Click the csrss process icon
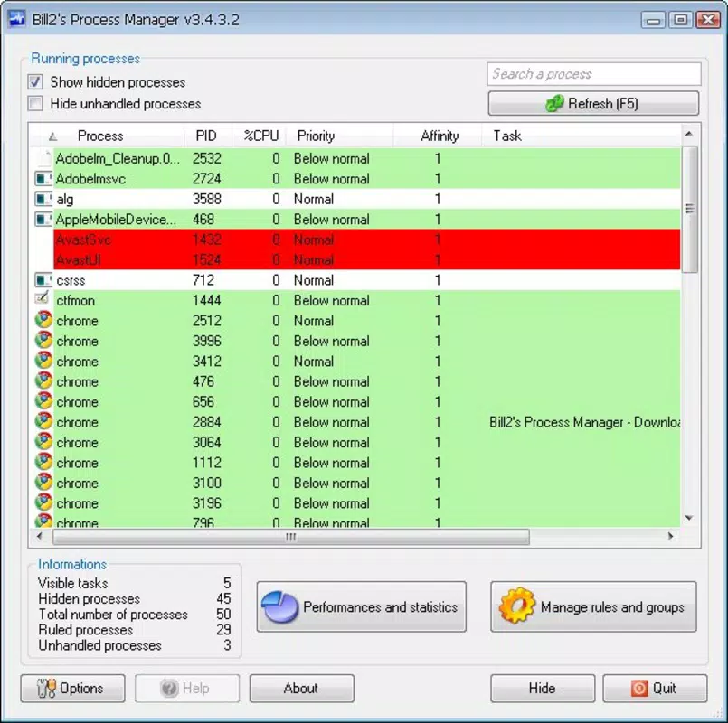Screen dimensions: 728x723 click(x=43, y=280)
